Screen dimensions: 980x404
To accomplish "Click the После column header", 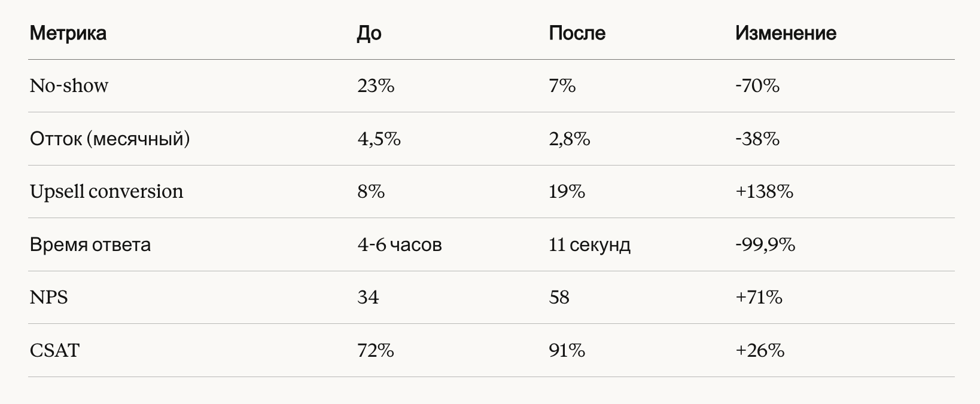I will click(x=577, y=33).
